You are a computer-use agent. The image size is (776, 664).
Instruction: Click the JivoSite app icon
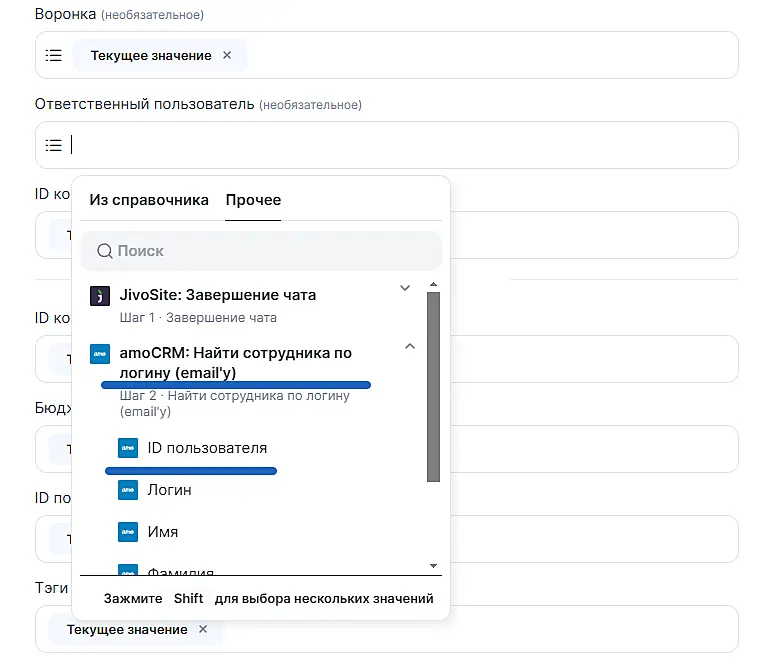[x=99, y=296]
